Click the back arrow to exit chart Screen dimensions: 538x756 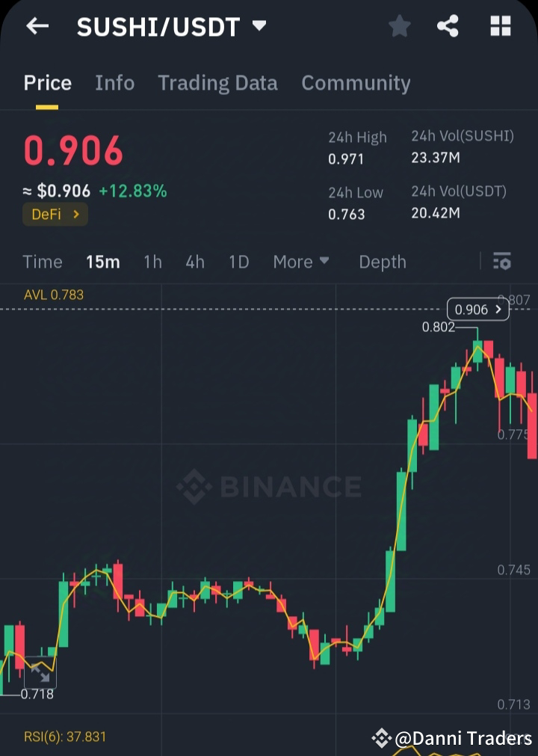coord(37,26)
